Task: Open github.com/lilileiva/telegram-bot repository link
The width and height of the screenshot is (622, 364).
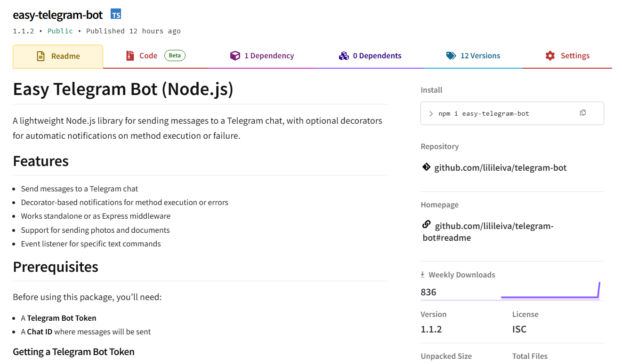Action: click(500, 168)
